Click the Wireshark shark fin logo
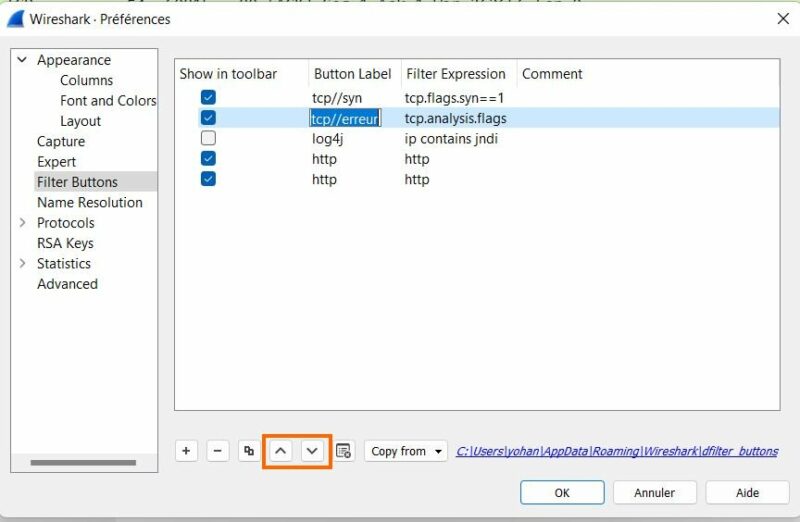Screen dimensions: 800x522 [16, 19]
